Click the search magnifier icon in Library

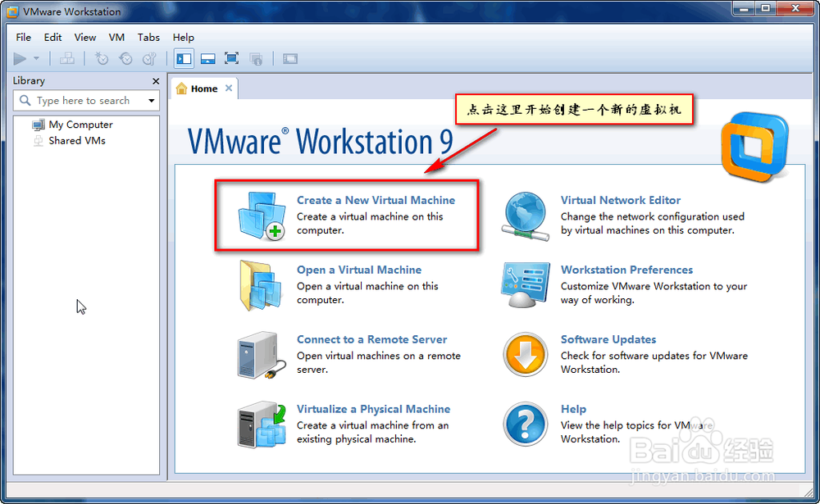25,100
